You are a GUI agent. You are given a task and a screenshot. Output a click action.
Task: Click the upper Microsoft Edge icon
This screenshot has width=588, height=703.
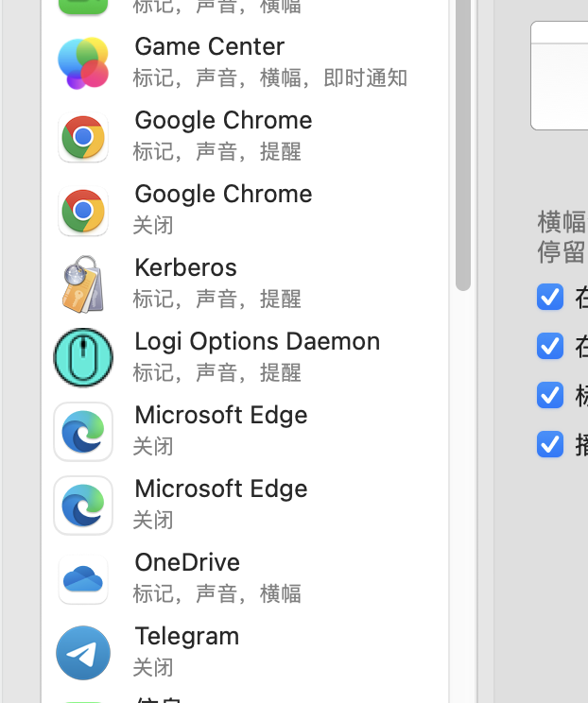[x=83, y=432]
